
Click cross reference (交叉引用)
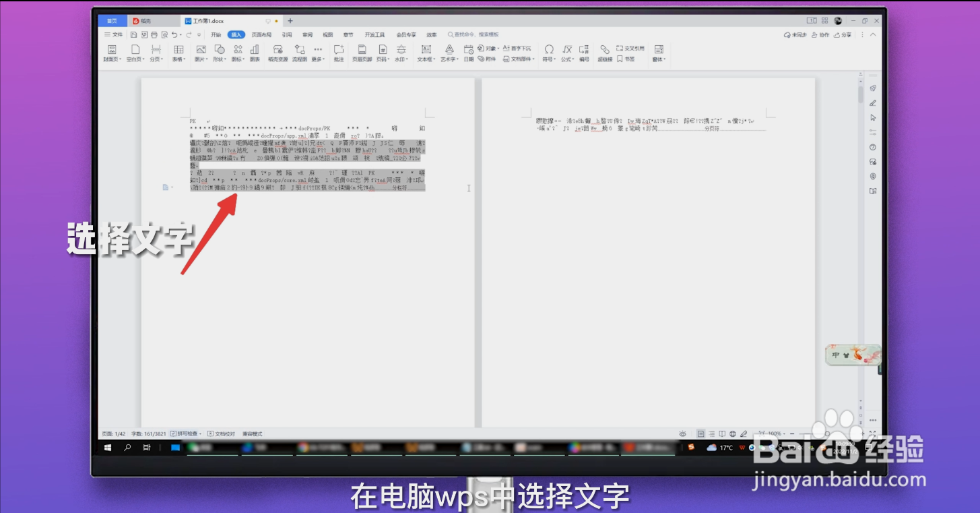tap(630, 49)
